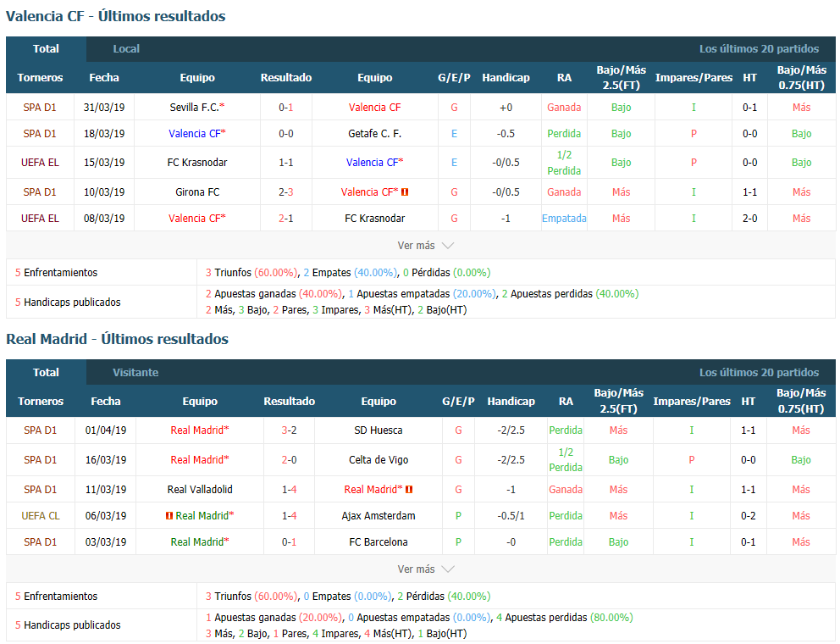Click the 'Real Madrid - Últimos resultados' heading

click(x=118, y=339)
